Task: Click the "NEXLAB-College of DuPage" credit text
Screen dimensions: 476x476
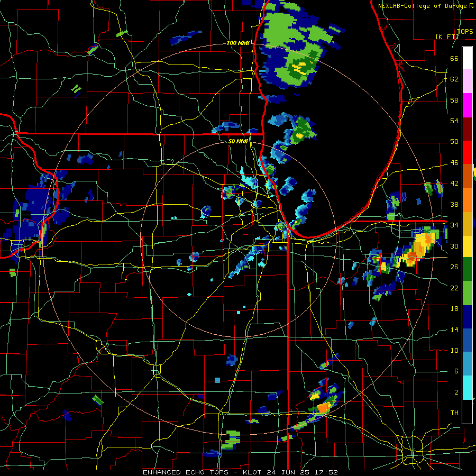Action: [x=423, y=6]
